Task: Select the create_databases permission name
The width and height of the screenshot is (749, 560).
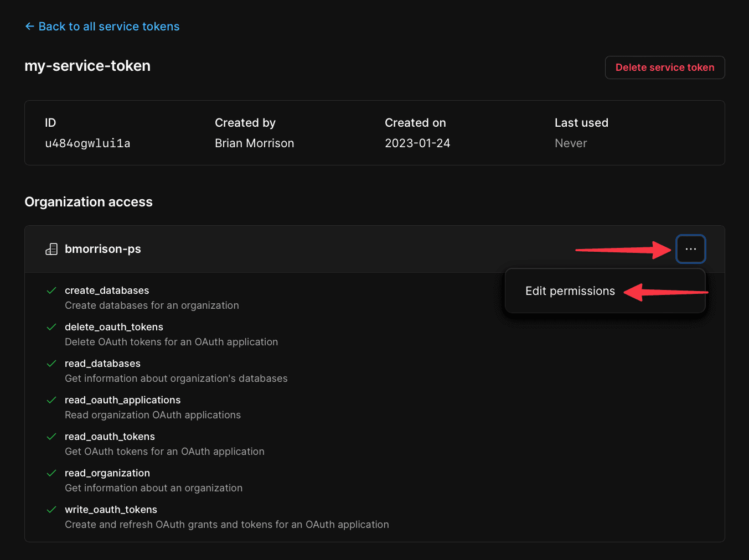Action: pos(107,291)
